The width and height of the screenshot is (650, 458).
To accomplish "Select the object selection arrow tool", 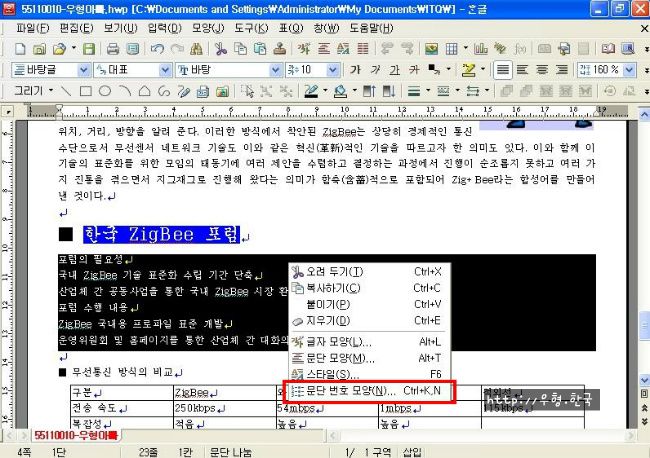I will pos(247,91).
